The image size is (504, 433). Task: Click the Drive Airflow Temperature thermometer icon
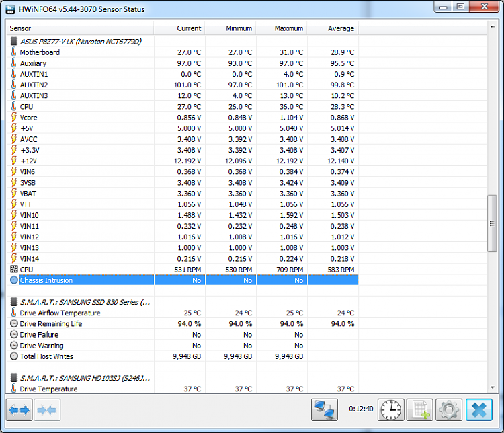[x=14, y=313]
